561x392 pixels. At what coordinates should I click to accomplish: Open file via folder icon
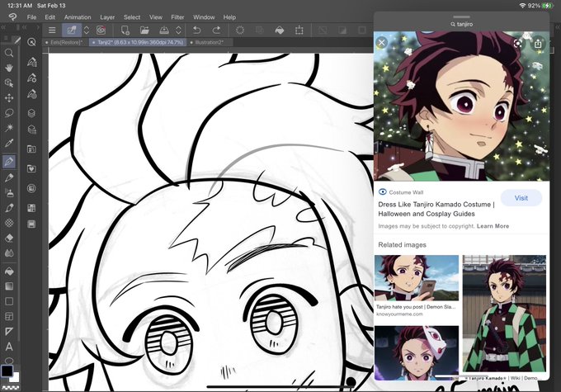click(144, 30)
